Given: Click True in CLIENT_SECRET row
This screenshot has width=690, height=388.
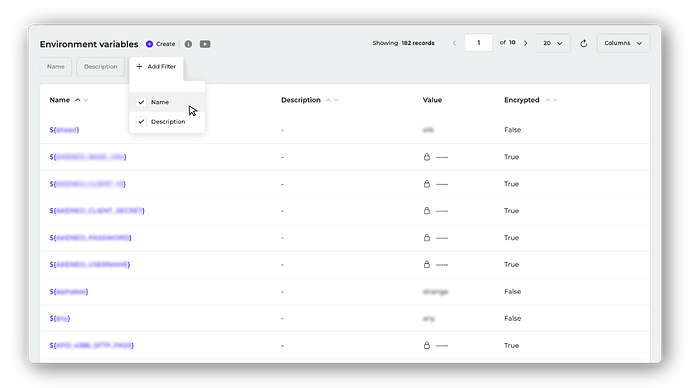Looking at the screenshot, I should coord(511,211).
